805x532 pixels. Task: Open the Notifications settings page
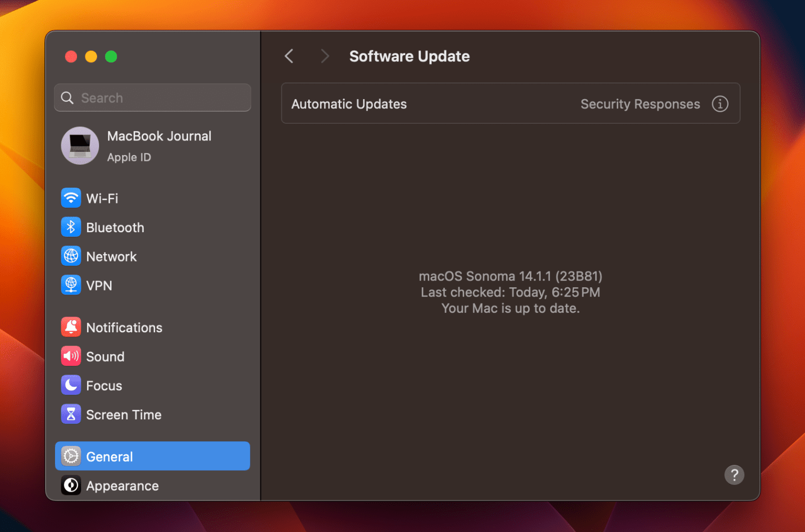(124, 327)
